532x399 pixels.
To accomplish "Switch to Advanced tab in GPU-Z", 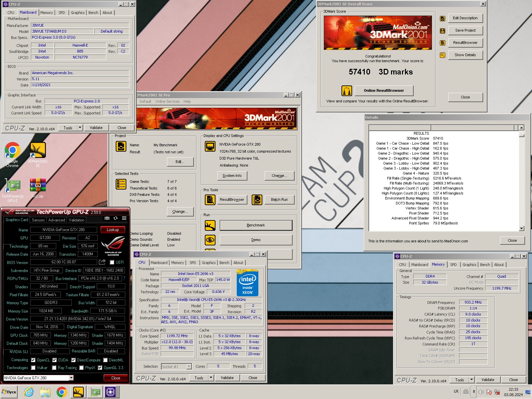I will pyautogui.click(x=57, y=220).
